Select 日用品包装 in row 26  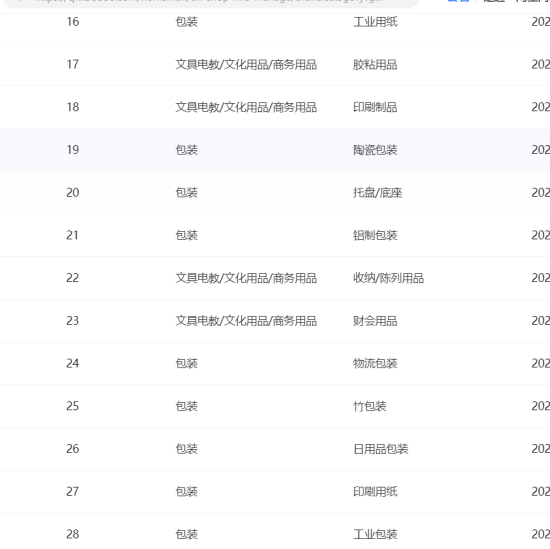pyautogui.click(x=381, y=449)
